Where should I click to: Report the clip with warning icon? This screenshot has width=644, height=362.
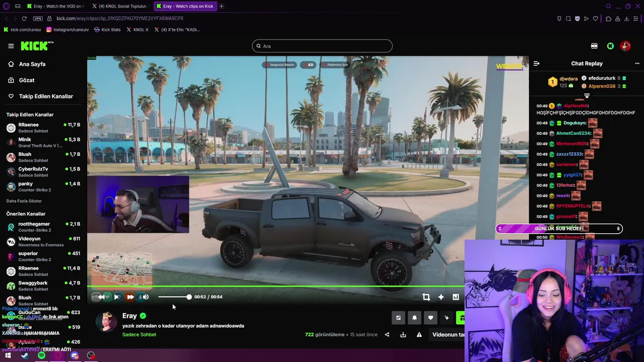coord(419,335)
